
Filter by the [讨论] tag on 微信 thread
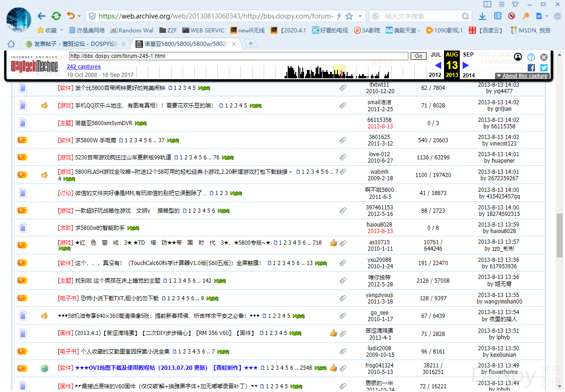coord(65,193)
